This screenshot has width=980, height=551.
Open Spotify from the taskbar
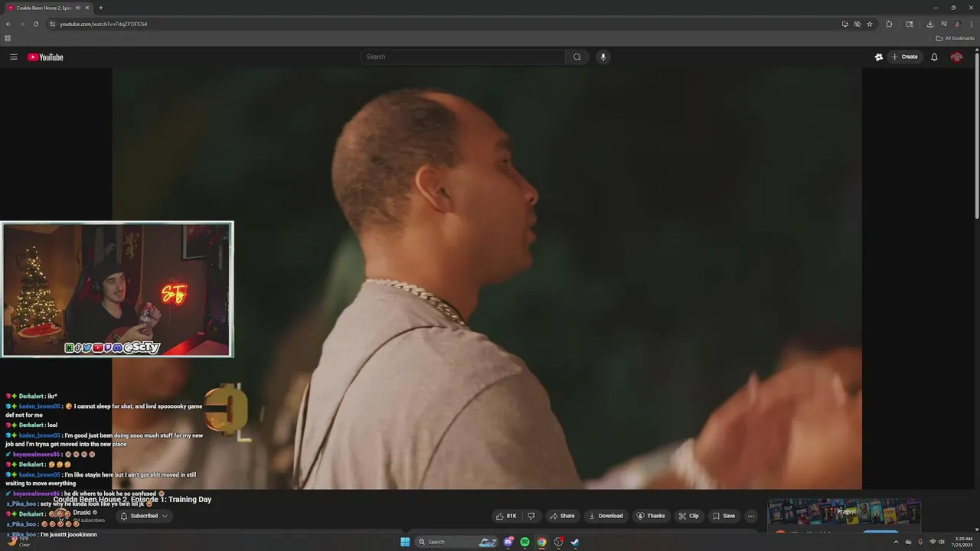(525, 542)
